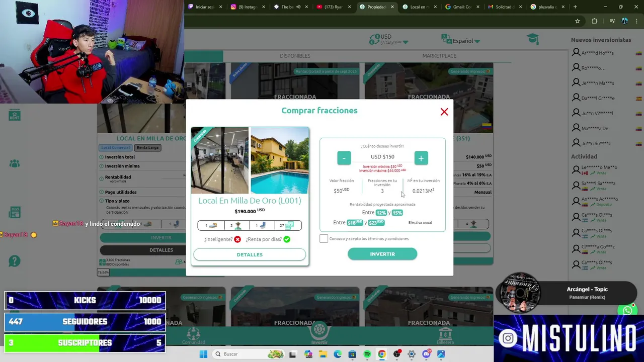Switch to the Instagram browser tab
644x362 pixels.
click(x=247, y=7)
